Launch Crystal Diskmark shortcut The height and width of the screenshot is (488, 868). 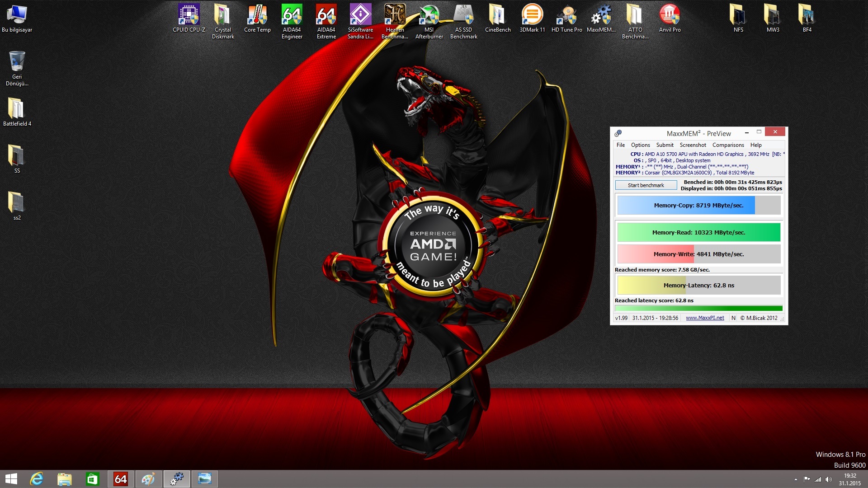(223, 22)
